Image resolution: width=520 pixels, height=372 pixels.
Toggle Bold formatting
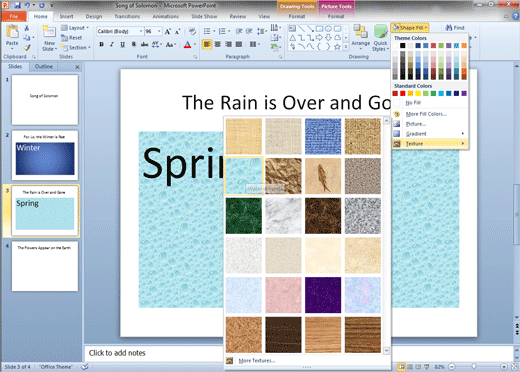[x=101, y=44]
